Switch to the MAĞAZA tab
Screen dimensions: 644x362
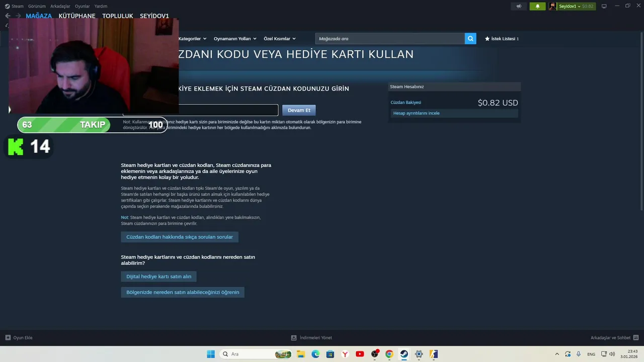pos(39,16)
